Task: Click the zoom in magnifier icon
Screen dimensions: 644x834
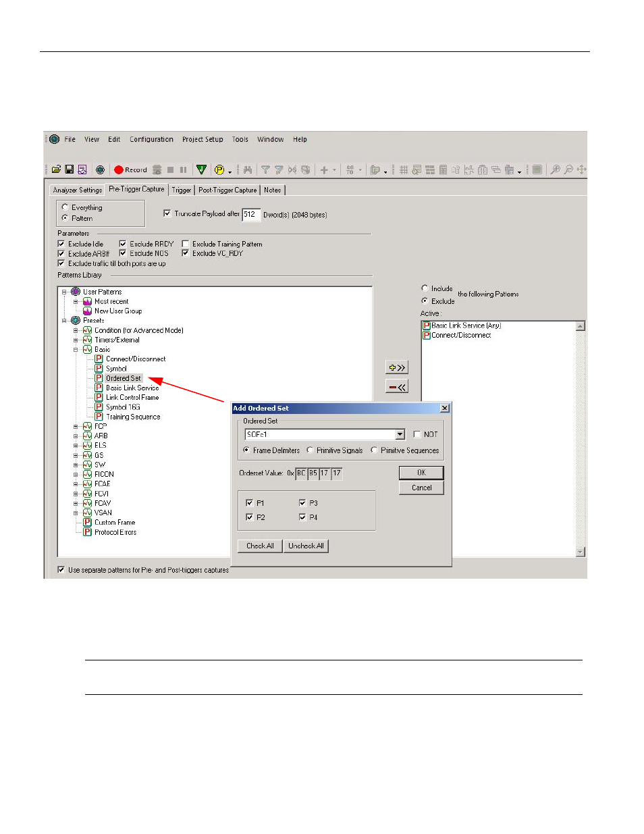Action: point(556,170)
